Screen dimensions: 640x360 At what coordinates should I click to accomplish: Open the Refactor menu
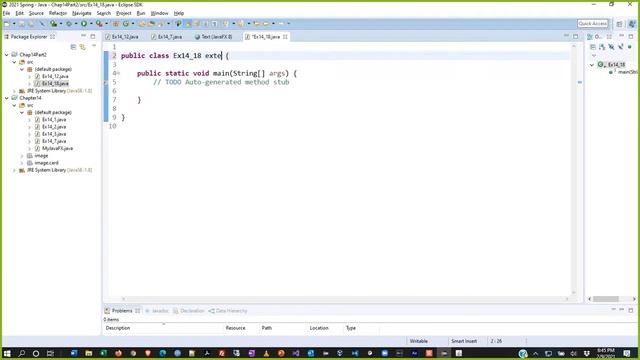pos(58,13)
